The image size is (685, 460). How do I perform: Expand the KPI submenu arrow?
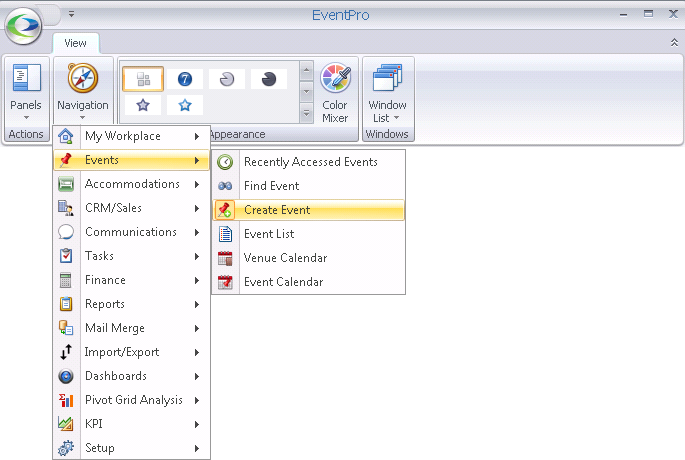(197, 425)
